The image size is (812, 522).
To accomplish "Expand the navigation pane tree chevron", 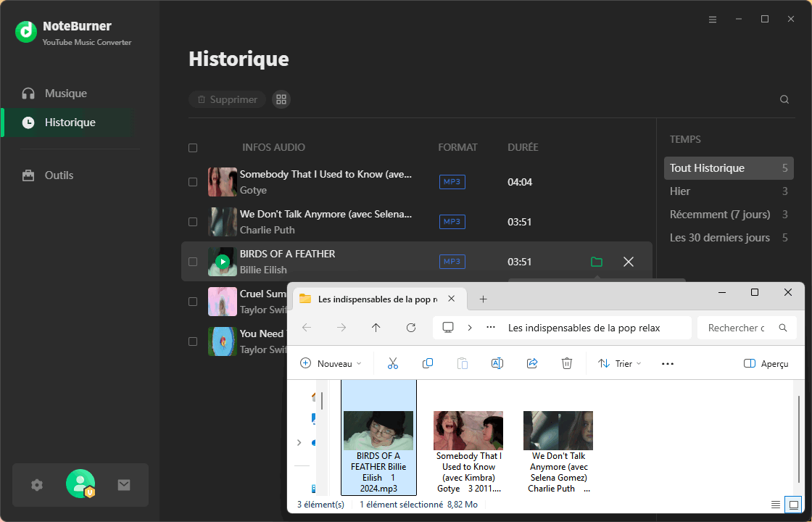I will point(299,442).
